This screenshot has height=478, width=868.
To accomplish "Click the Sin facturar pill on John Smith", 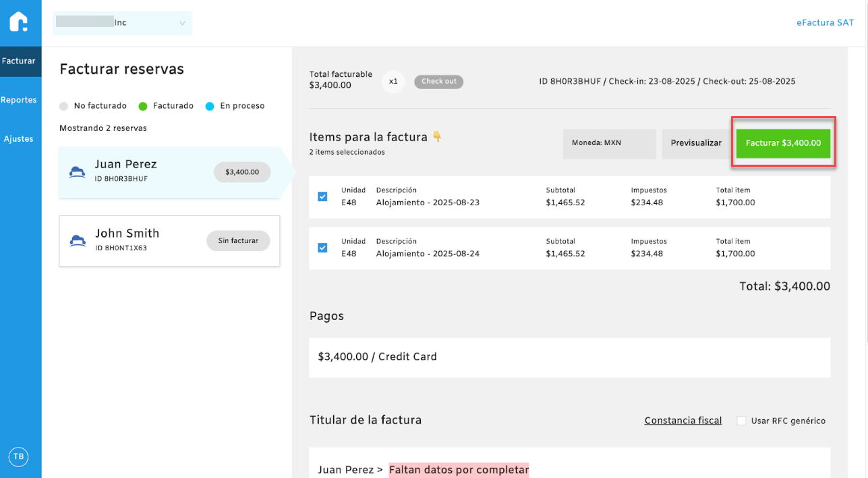I will [238, 240].
